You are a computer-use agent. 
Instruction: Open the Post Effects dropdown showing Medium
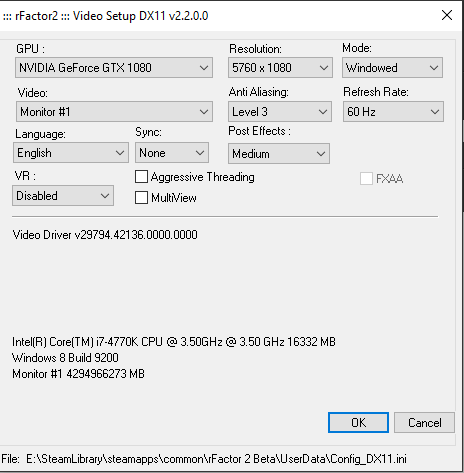pos(279,154)
